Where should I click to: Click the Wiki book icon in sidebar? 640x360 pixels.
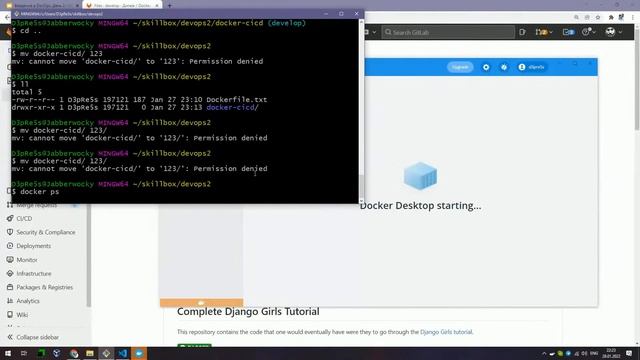tap(10, 315)
